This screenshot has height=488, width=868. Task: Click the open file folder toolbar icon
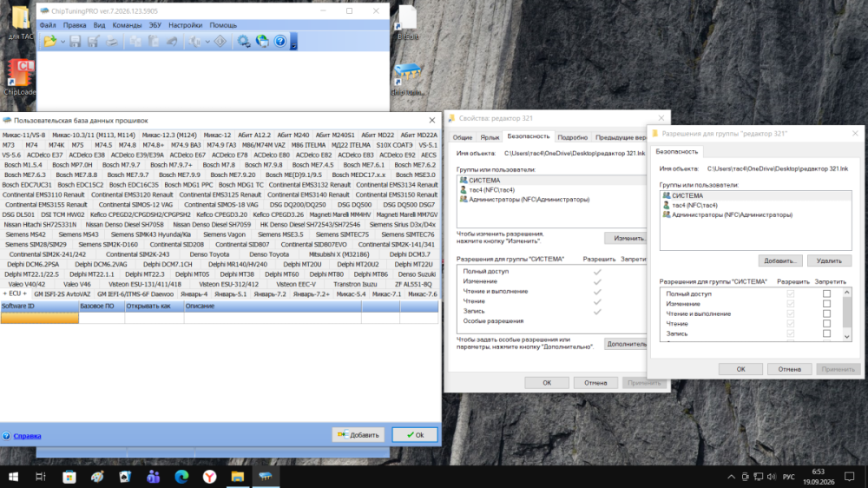click(x=49, y=42)
